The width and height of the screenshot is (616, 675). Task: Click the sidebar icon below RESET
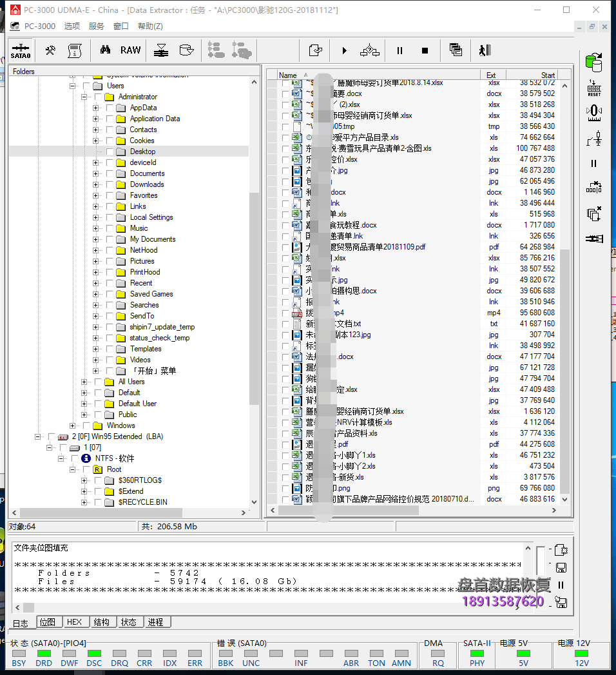coord(594,113)
